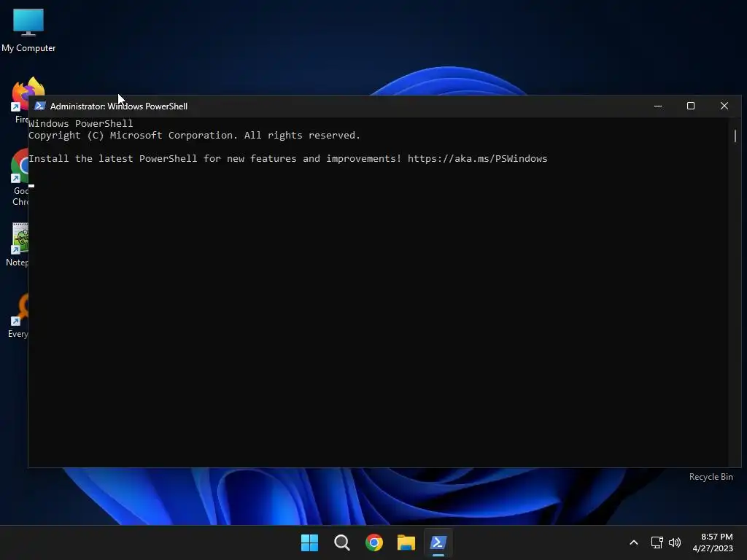Open My Computer desktop icon

28,30
